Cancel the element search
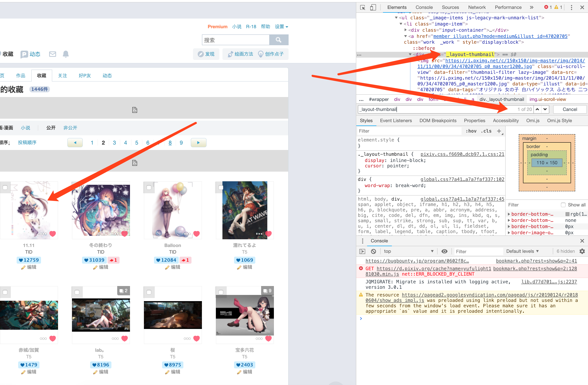This screenshot has width=588, height=385. coord(570,109)
